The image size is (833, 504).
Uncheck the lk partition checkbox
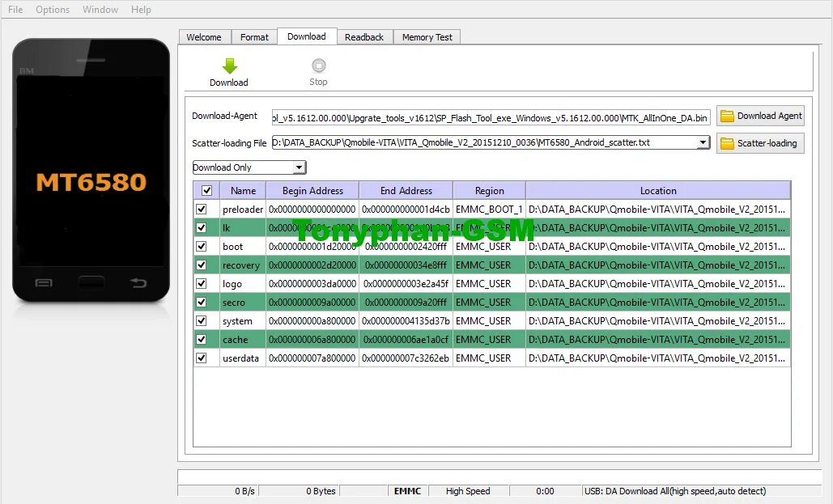click(x=202, y=228)
